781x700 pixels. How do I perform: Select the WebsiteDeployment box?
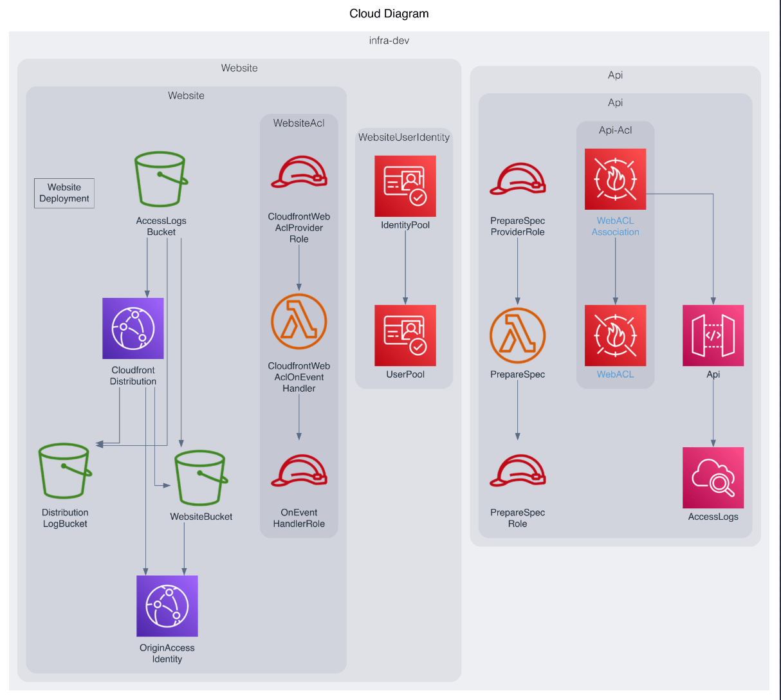pyautogui.click(x=64, y=192)
